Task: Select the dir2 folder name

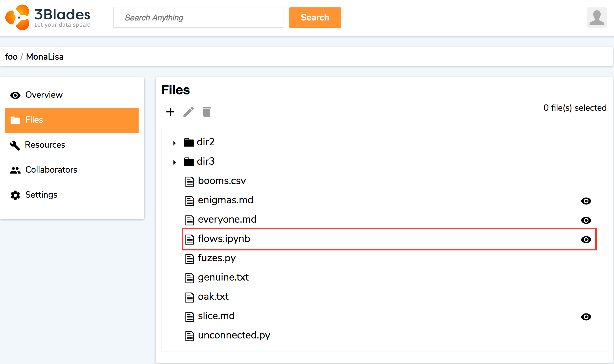Action: (206, 142)
